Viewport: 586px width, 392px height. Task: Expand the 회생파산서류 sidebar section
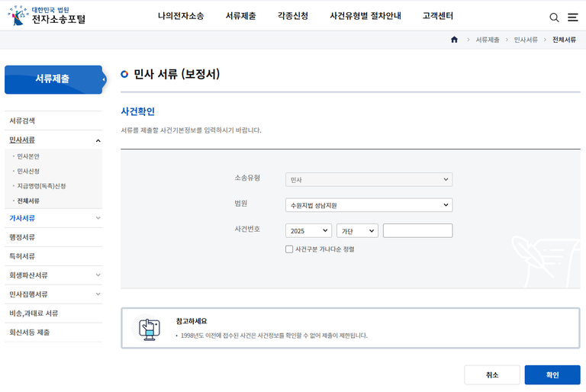(98, 275)
